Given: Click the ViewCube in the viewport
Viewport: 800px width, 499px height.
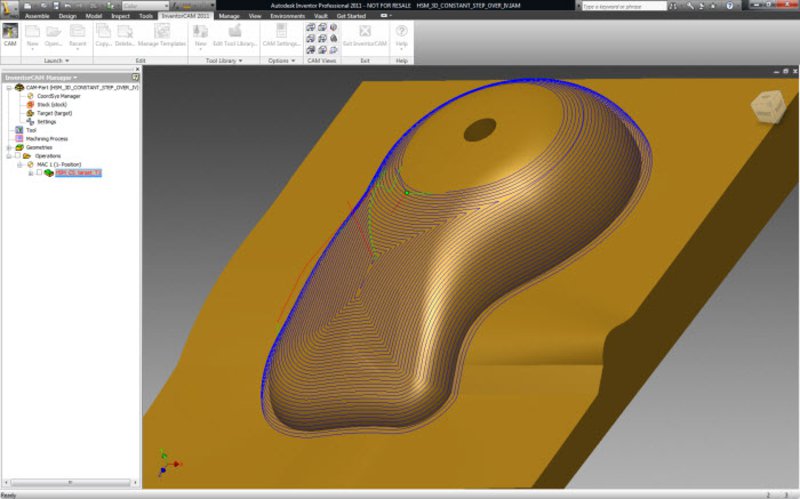Looking at the screenshot, I should [x=768, y=105].
